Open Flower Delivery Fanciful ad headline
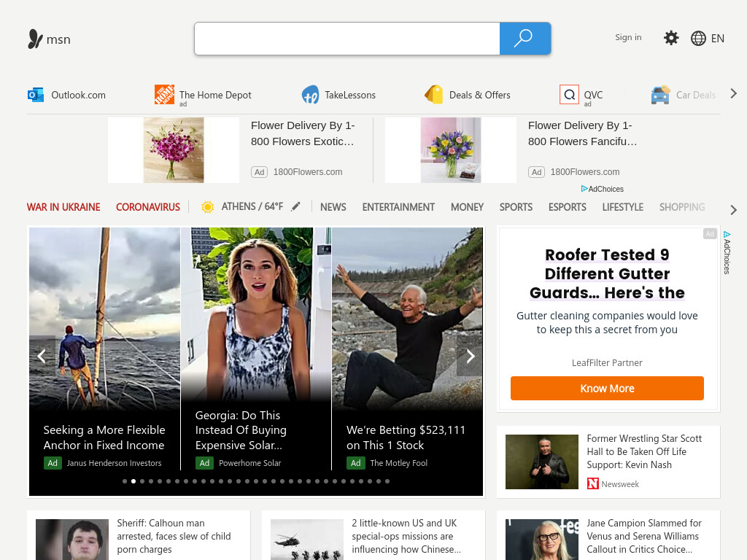The height and width of the screenshot is (560, 747). tap(582, 133)
